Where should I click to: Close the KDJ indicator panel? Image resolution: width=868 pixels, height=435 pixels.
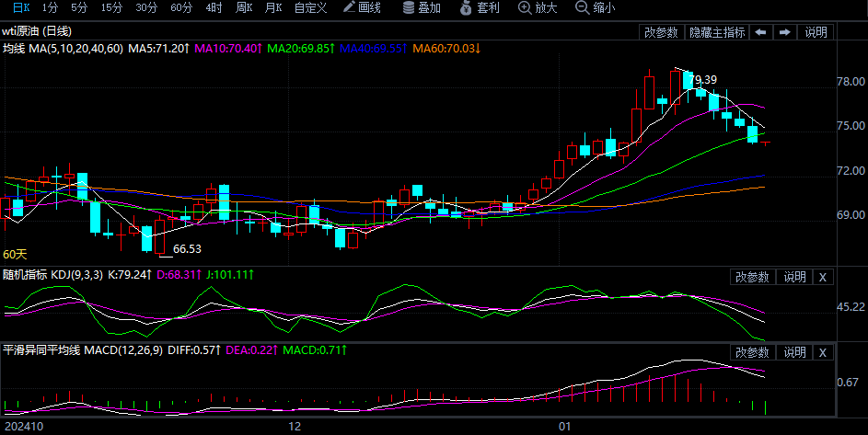[x=823, y=277]
